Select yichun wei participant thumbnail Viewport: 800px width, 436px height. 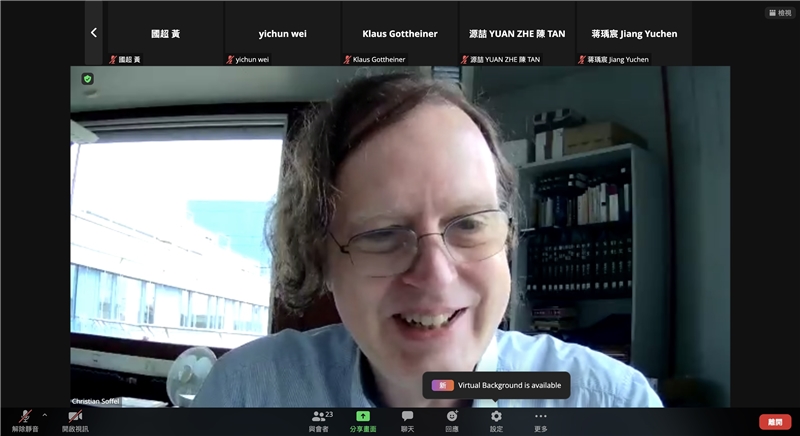[282, 34]
